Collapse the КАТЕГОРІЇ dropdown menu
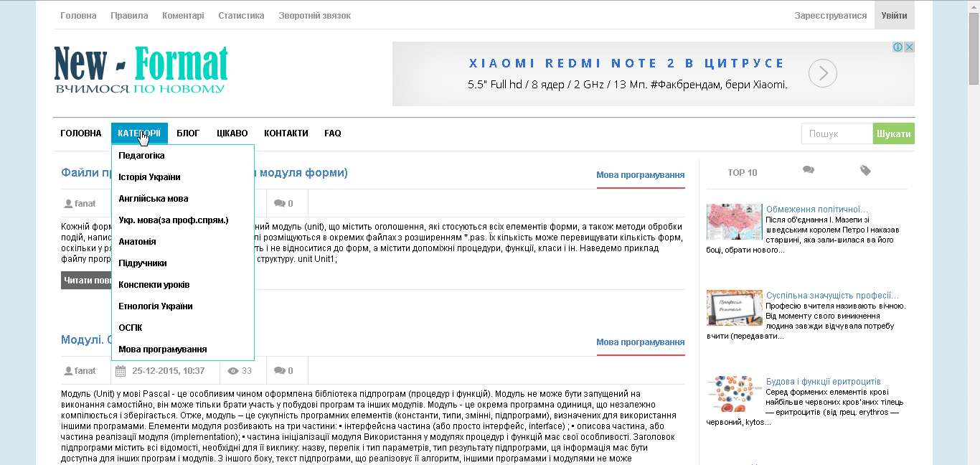This screenshot has width=980, height=465. click(x=139, y=133)
